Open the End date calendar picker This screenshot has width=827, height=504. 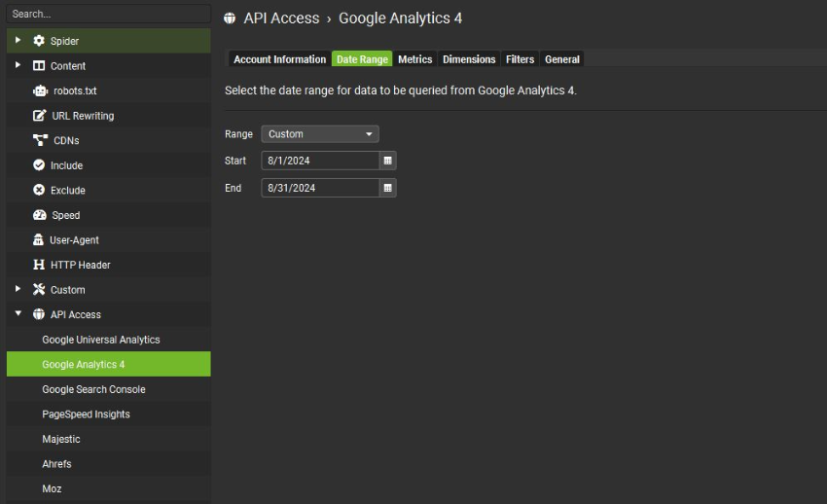point(387,188)
